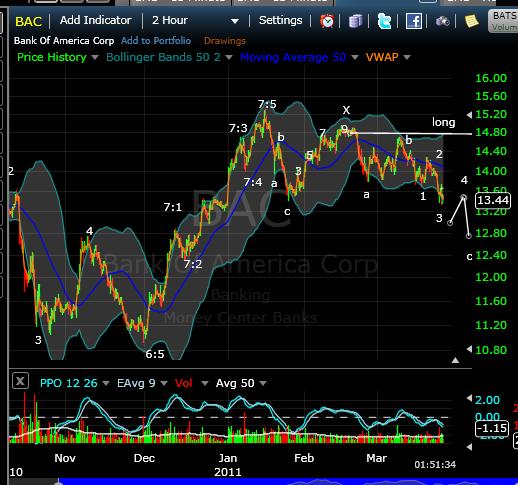This screenshot has width=518, height=485.
Task: Expand the PPO 12 26 dropdown arrow
Action: 106,383
